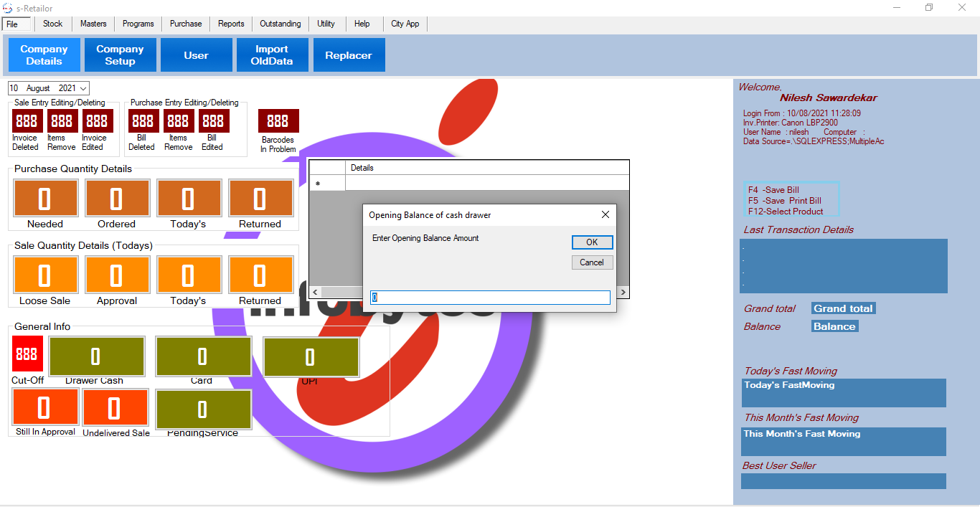This screenshot has width=980, height=507.
Task: Open the Reports menu
Action: pos(231,24)
